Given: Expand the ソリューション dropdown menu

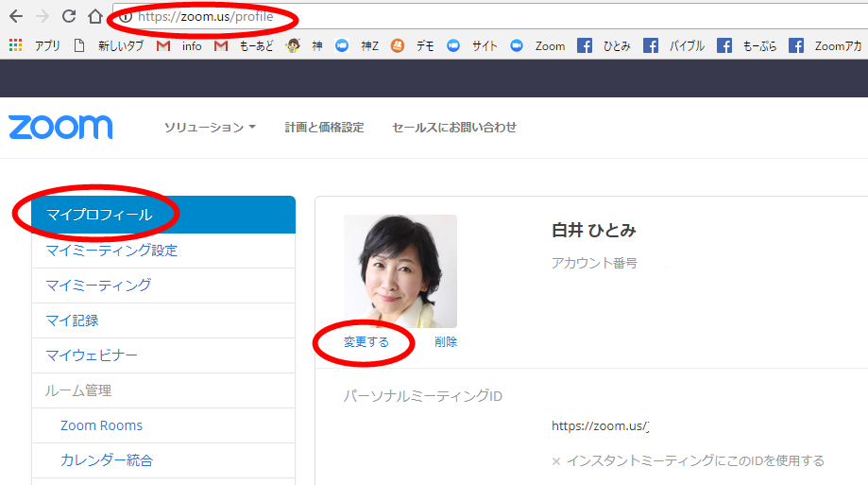Looking at the screenshot, I should point(210,128).
